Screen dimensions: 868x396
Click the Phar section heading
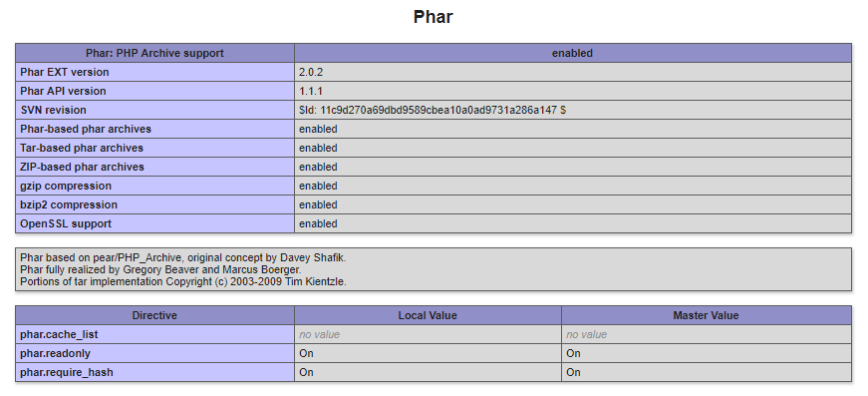pos(433,17)
